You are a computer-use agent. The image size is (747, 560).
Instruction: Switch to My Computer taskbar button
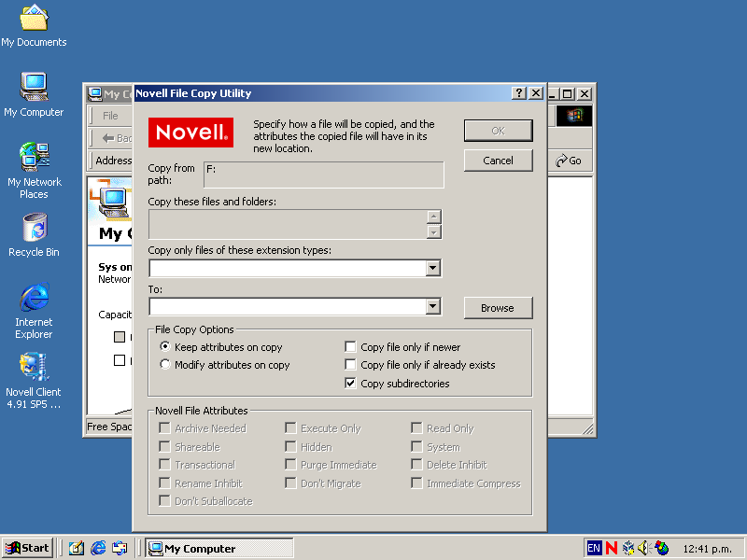(219, 548)
